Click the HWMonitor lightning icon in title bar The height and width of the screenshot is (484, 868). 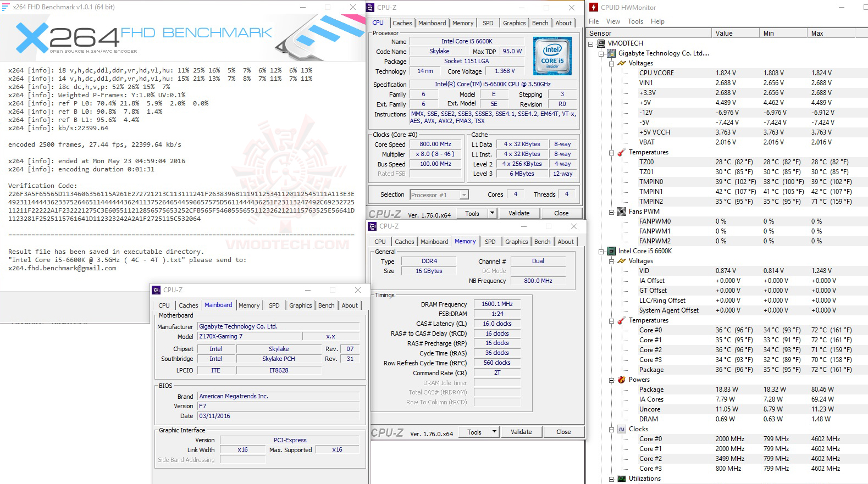(594, 8)
